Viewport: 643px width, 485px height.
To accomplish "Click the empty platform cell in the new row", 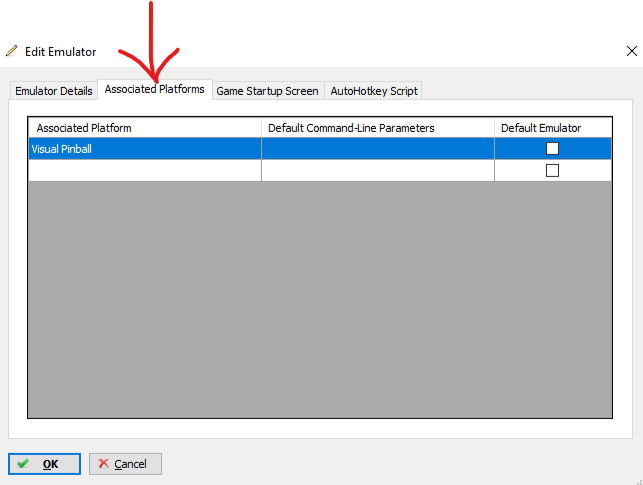I will click(x=144, y=171).
